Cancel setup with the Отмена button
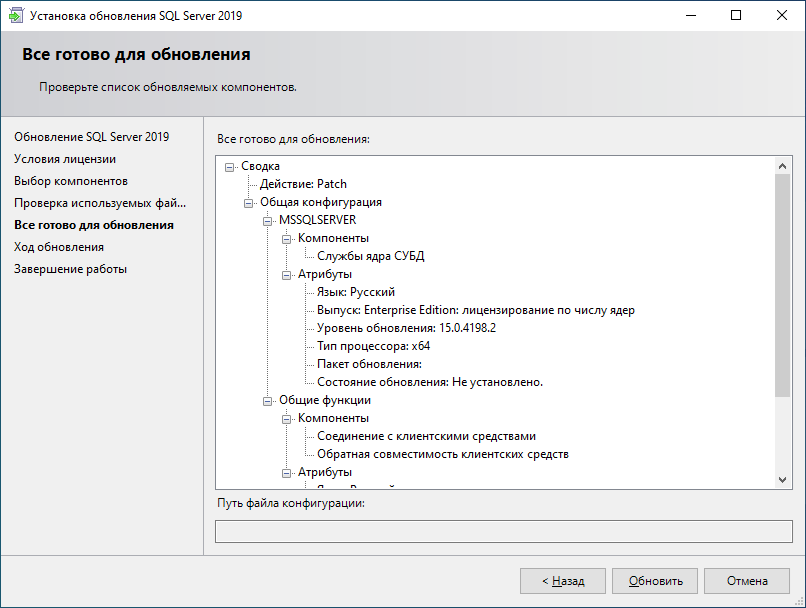Screen dimensions: 806x608 click(747, 581)
